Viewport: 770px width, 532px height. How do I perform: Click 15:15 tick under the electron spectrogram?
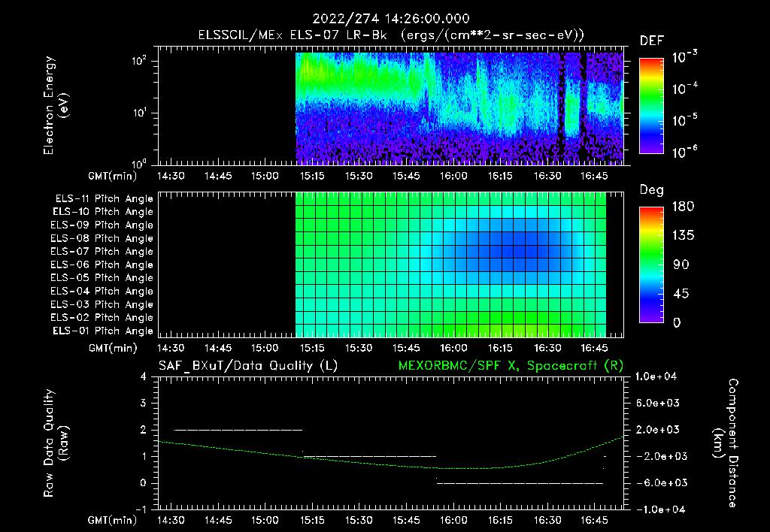tap(312, 176)
